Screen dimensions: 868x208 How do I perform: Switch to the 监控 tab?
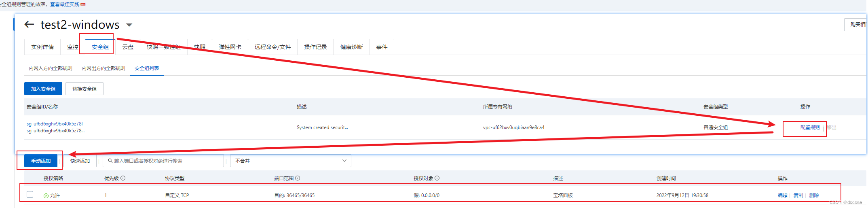click(73, 47)
